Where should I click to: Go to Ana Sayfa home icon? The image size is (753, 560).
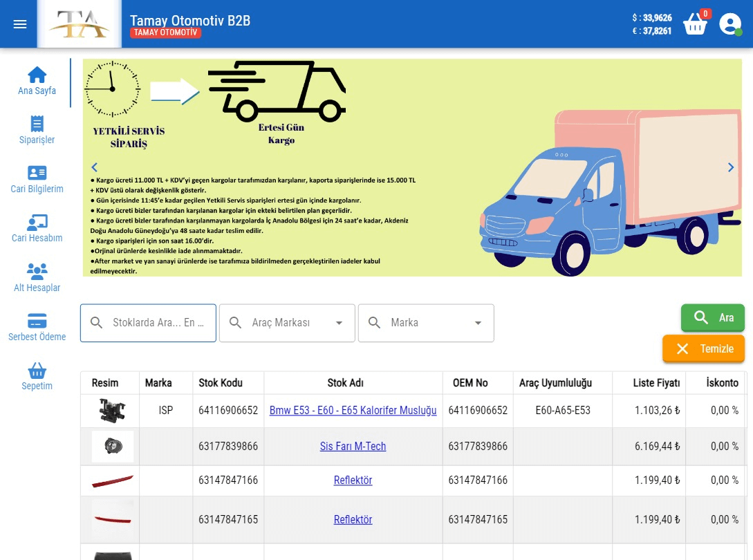coord(37,75)
